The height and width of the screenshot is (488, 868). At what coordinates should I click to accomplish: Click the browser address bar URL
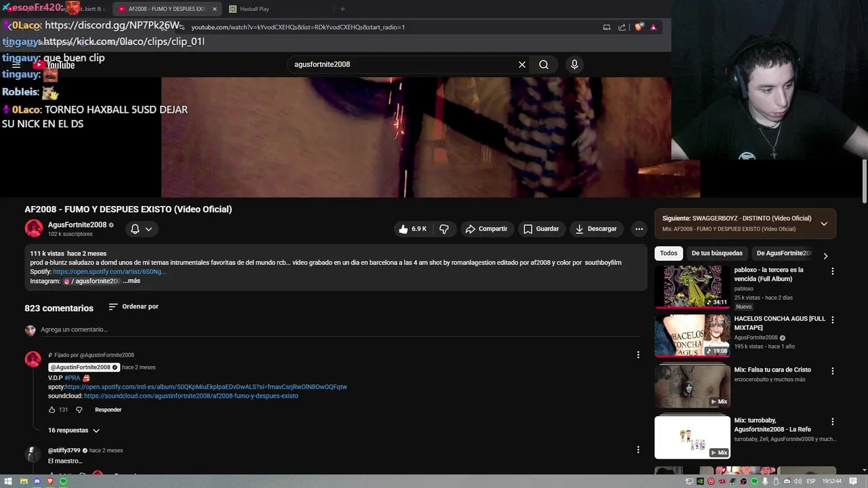point(298,27)
